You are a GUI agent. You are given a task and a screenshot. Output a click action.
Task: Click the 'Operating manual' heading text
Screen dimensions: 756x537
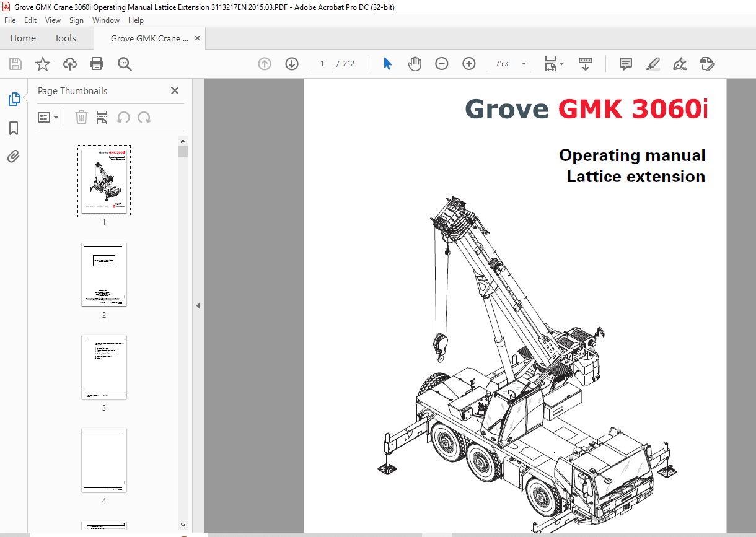(632, 155)
